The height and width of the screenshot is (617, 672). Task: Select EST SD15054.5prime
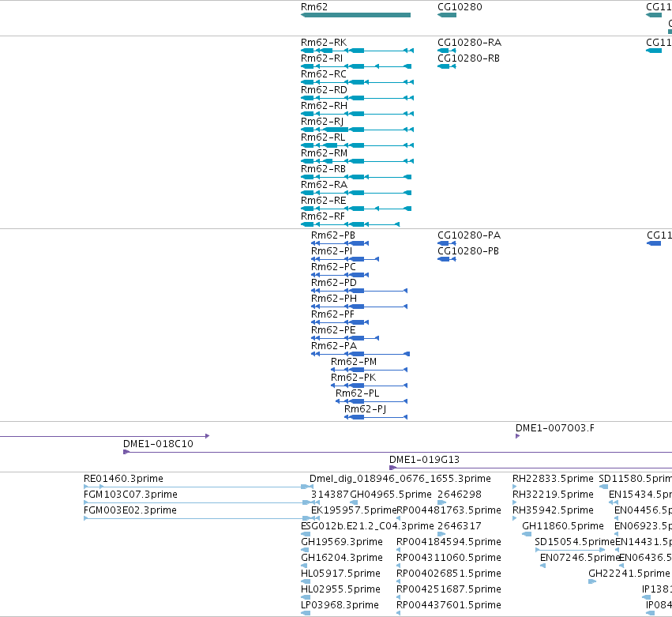click(x=570, y=550)
